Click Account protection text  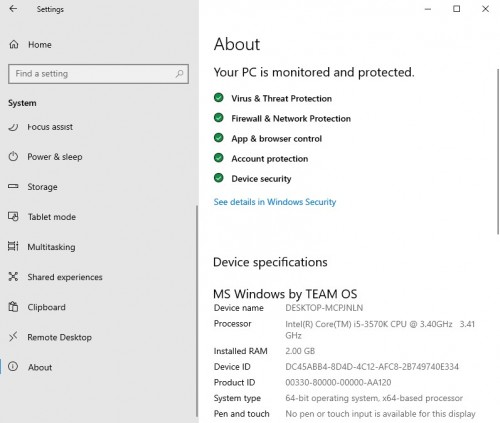tap(270, 159)
